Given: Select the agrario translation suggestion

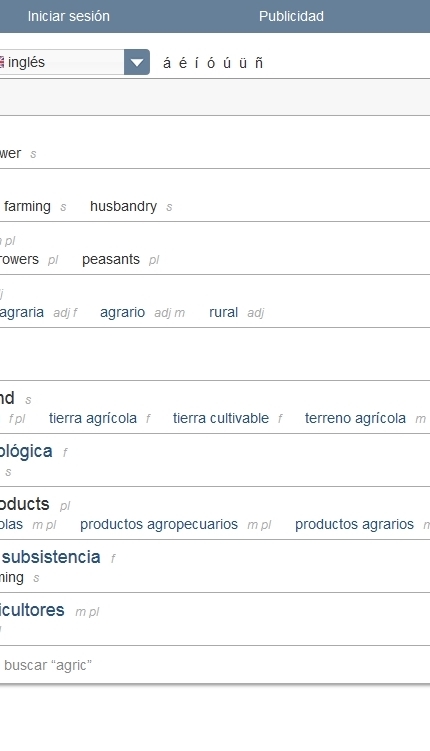Looking at the screenshot, I should coord(123,312).
